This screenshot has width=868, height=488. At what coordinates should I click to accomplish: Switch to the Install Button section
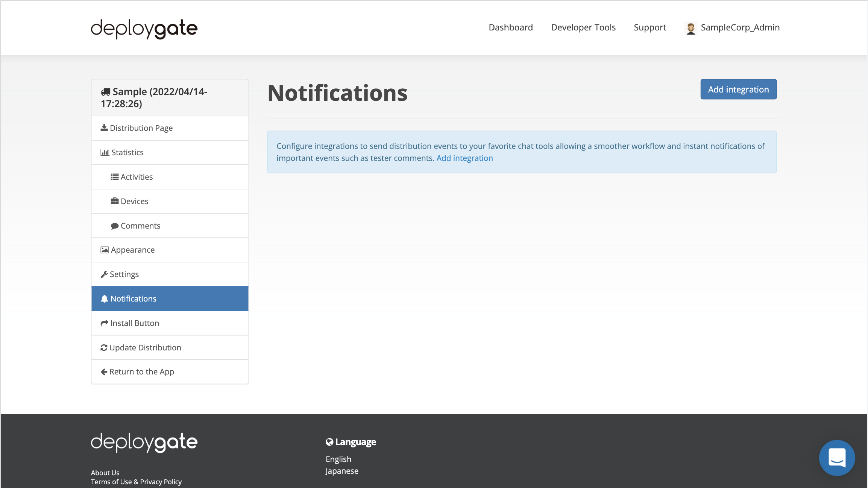[x=134, y=323]
